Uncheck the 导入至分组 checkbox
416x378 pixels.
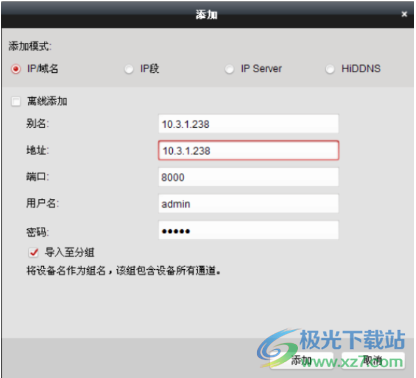(33, 252)
